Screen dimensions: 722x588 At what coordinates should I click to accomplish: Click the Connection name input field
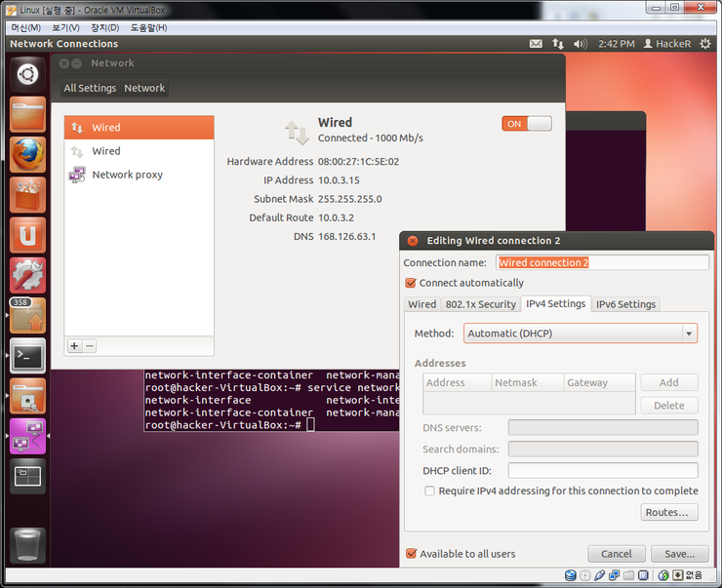(602, 262)
